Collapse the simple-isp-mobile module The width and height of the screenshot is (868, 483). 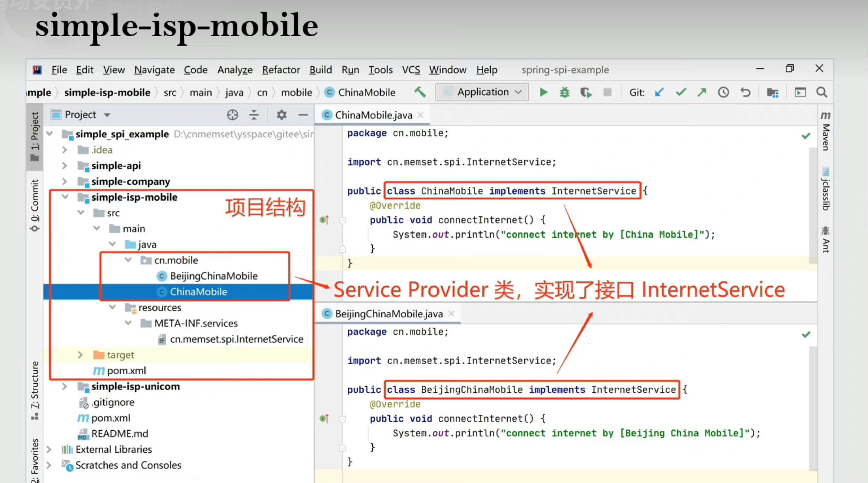click(65, 197)
